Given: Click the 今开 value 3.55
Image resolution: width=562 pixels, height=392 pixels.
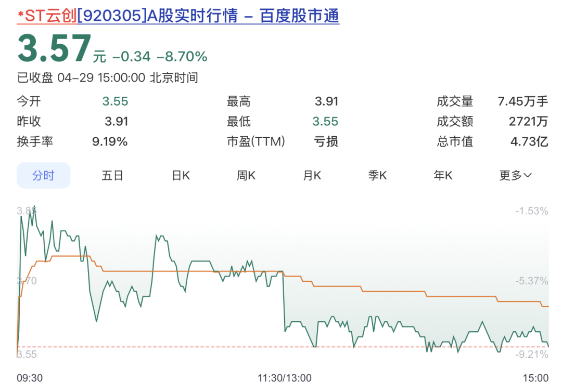Looking at the screenshot, I should point(115,102).
